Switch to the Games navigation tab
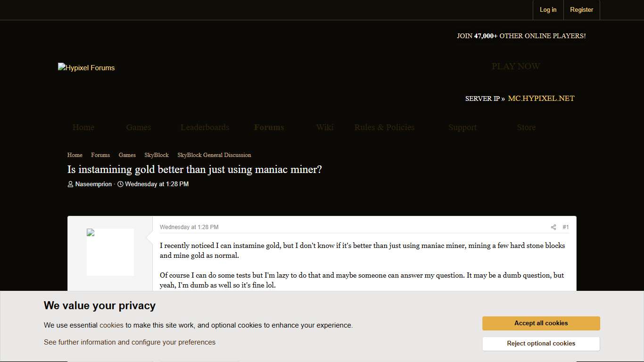644x362 pixels. (x=138, y=127)
